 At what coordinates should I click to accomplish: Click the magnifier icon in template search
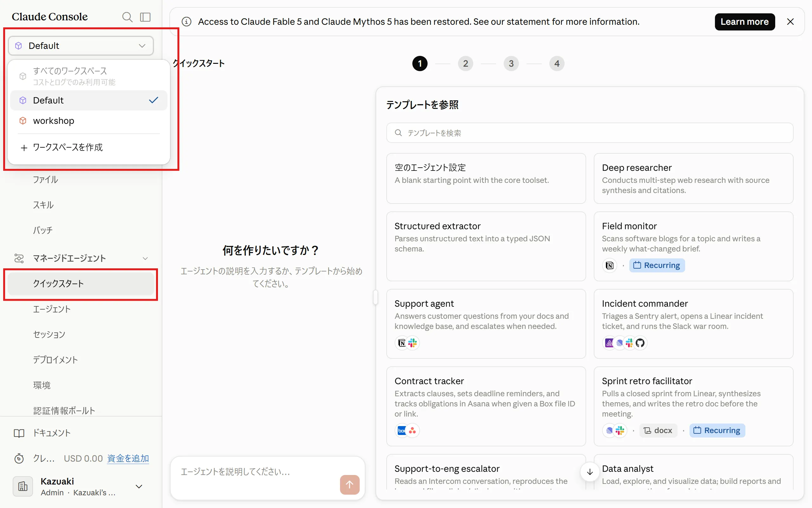(398, 133)
